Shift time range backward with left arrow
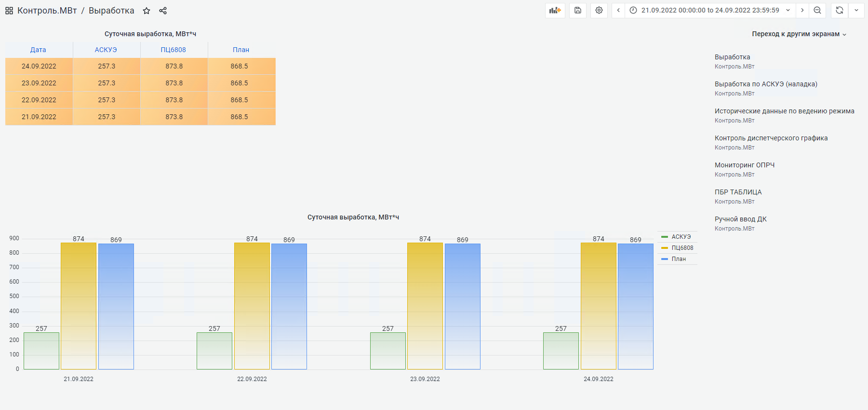 [618, 10]
